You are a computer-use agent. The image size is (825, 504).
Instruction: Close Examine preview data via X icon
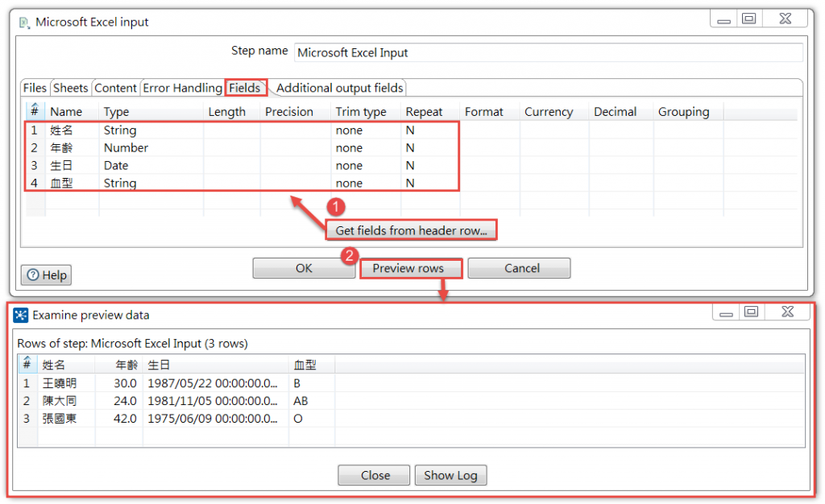787,312
